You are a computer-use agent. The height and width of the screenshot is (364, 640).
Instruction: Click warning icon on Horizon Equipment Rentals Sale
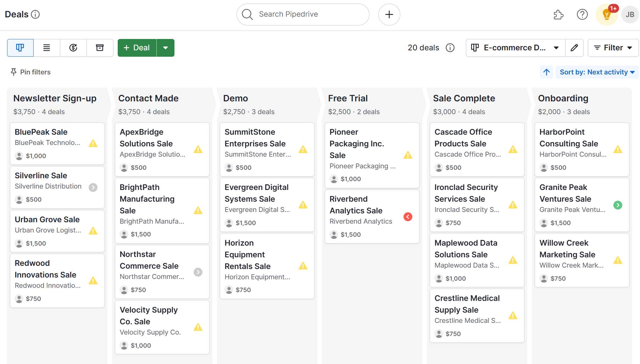click(x=303, y=266)
